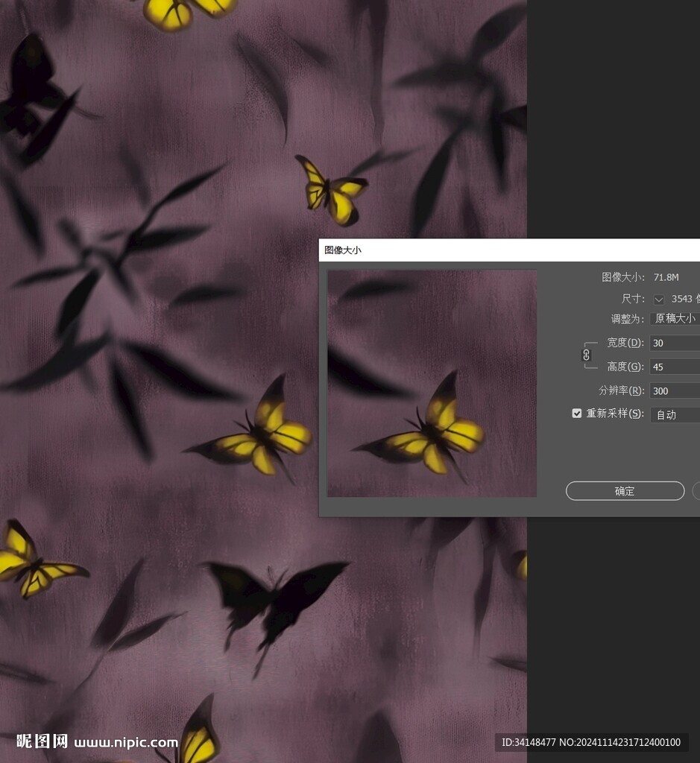Open the www.nipic.com watermark link
This screenshot has height=763, width=700.
click(126, 742)
